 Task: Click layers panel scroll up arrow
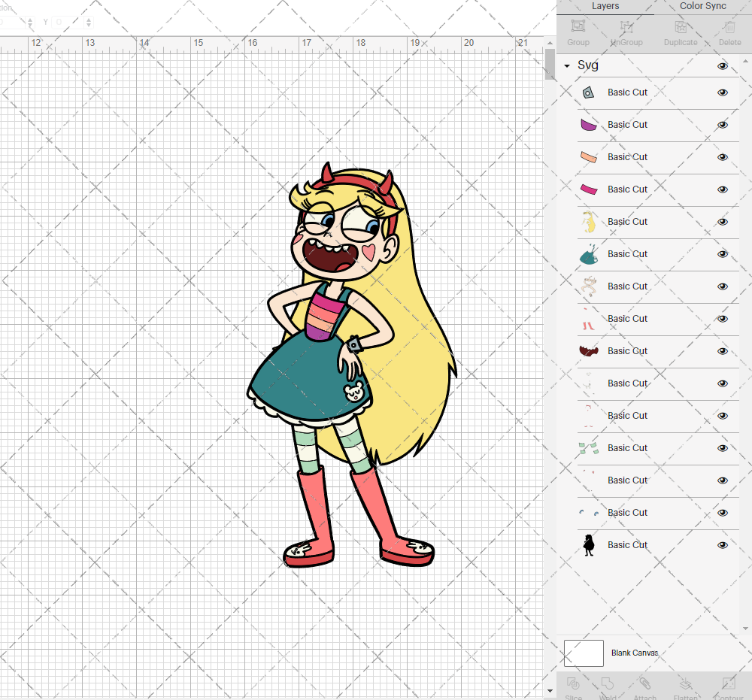(744, 62)
